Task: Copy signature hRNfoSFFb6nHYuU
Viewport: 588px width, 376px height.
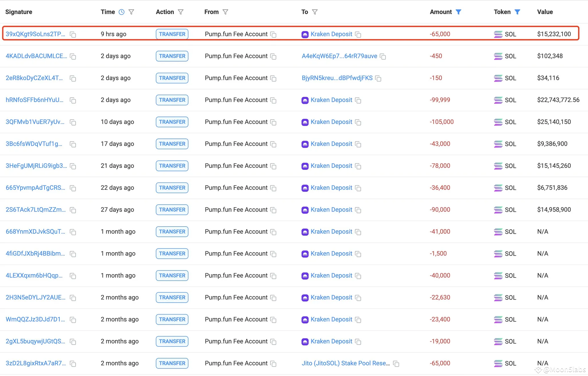Action: (x=73, y=100)
